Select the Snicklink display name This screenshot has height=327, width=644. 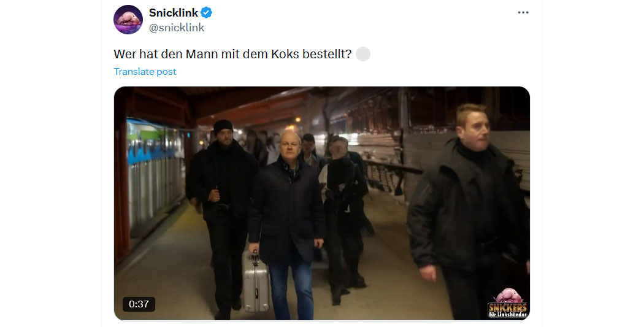pyautogui.click(x=174, y=13)
